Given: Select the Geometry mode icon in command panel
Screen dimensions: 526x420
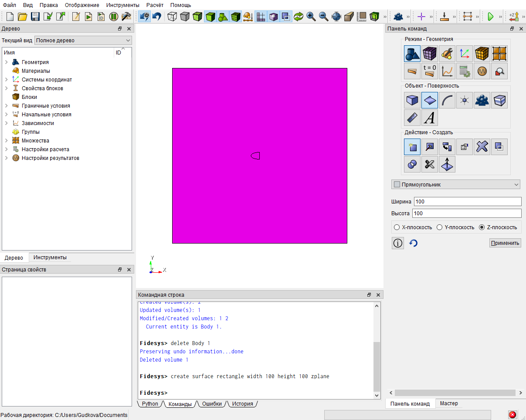Looking at the screenshot, I should pyautogui.click(x=412, y=54).
